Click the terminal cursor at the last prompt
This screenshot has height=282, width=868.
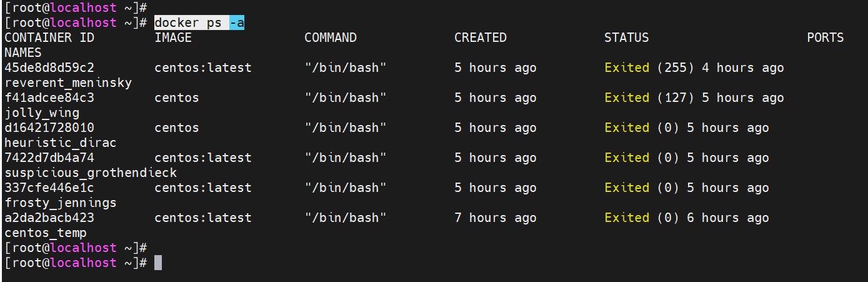(x=158, y=263)
